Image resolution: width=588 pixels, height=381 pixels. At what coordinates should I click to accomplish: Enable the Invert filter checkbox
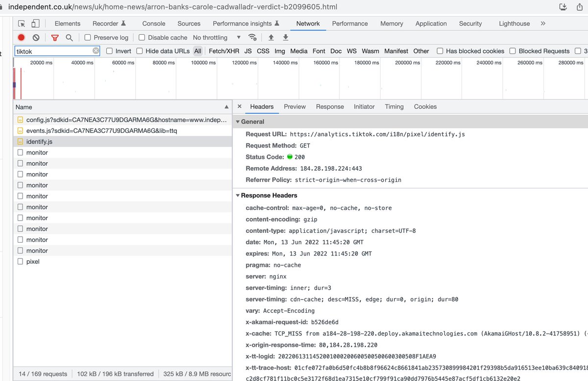pyautogui.click(x=109, y=51)
